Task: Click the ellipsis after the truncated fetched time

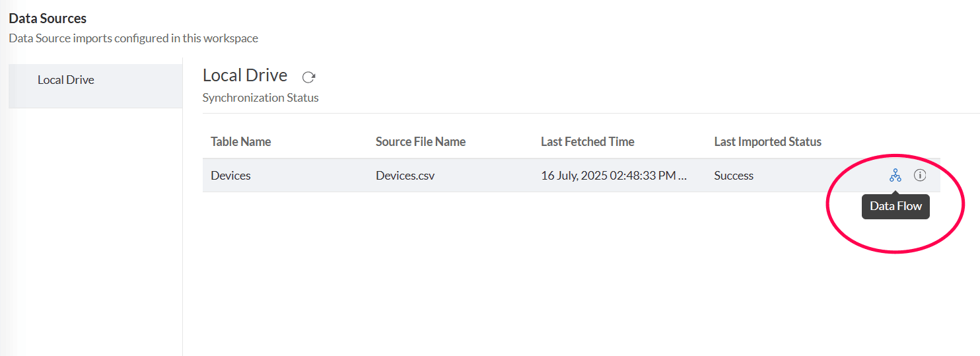Action: 683,176
